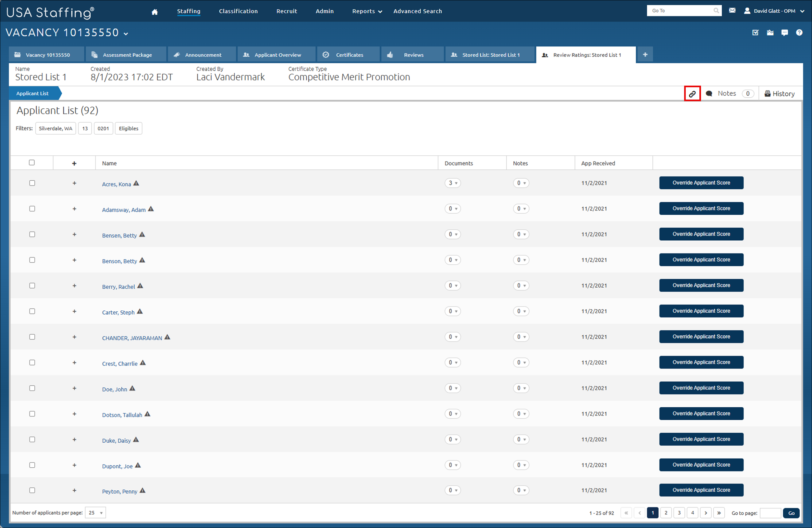The image size is (812, 528).
Task: Open Documents dropdown for Acres, Kona
Action: 453,183
